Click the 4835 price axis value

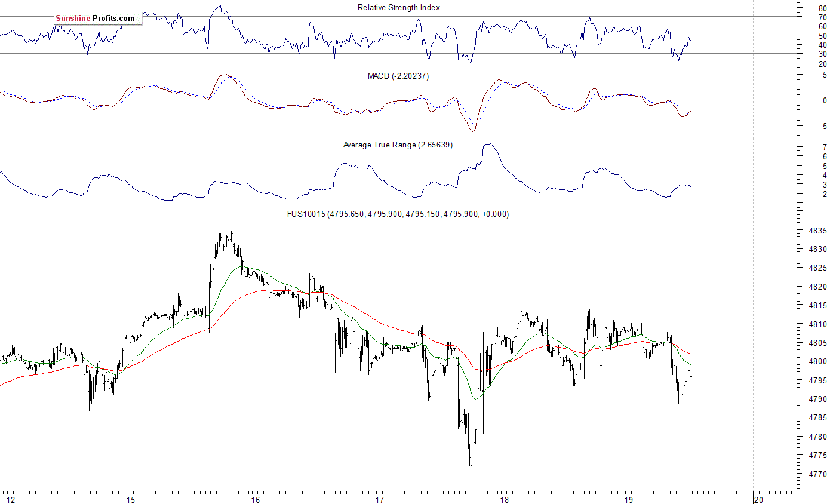point(817,231)
